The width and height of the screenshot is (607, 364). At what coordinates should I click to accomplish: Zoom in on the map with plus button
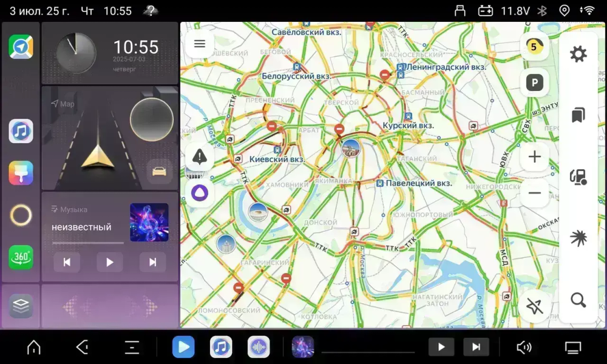(535, 157)
